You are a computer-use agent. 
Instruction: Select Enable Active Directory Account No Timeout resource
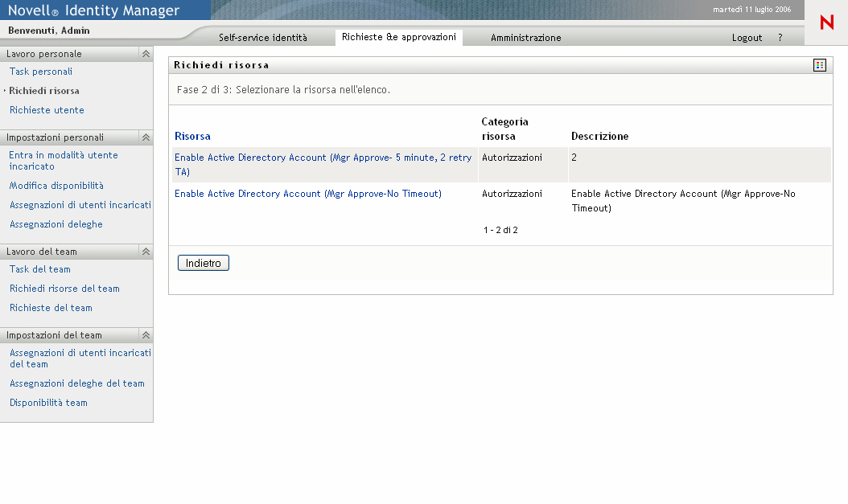point(307,194)
